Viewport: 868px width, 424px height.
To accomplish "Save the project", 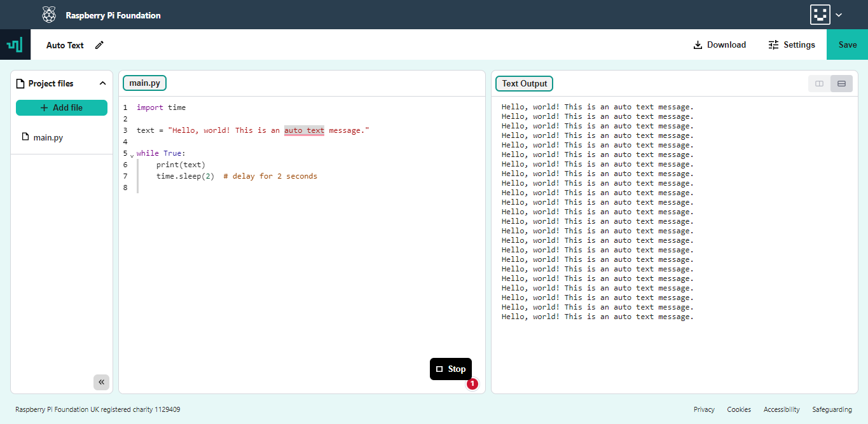I will pos(847,44).
